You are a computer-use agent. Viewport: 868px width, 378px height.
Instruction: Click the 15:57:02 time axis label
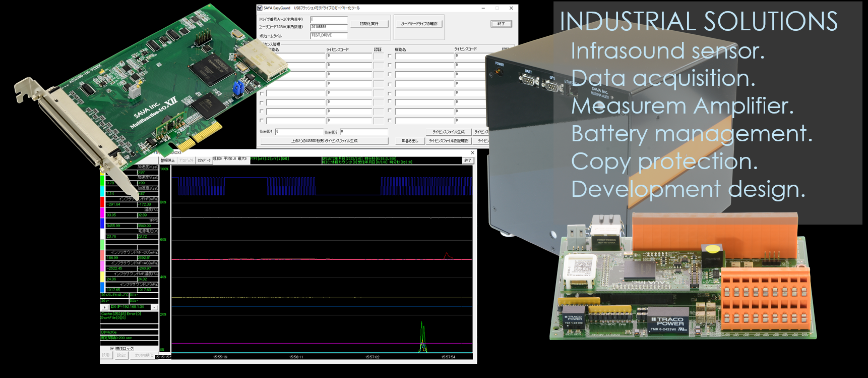(372, 357)
